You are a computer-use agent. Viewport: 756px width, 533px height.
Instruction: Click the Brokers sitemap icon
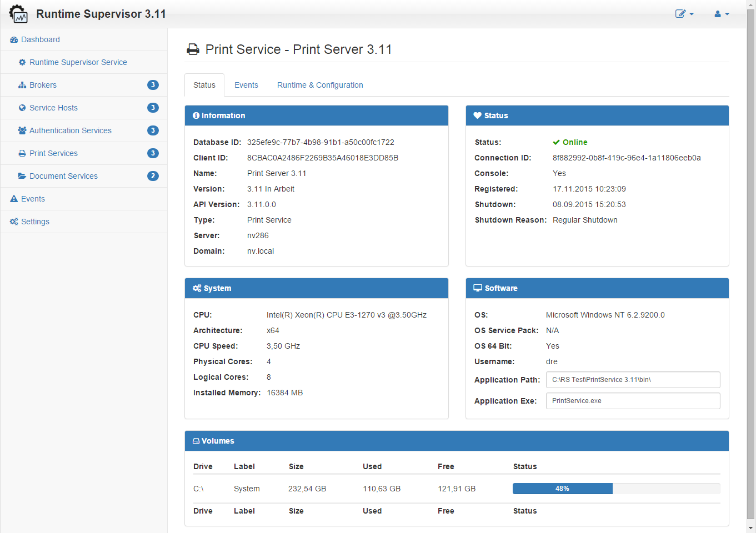coord(22,86)
